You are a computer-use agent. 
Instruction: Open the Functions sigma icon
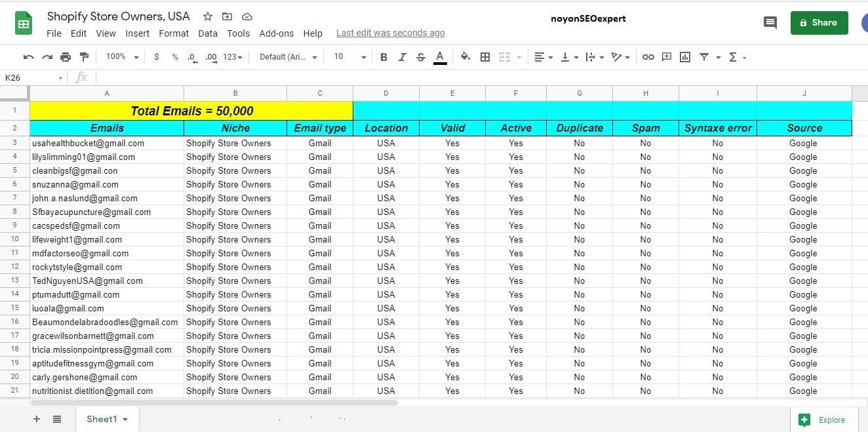[x=734, y=57]
